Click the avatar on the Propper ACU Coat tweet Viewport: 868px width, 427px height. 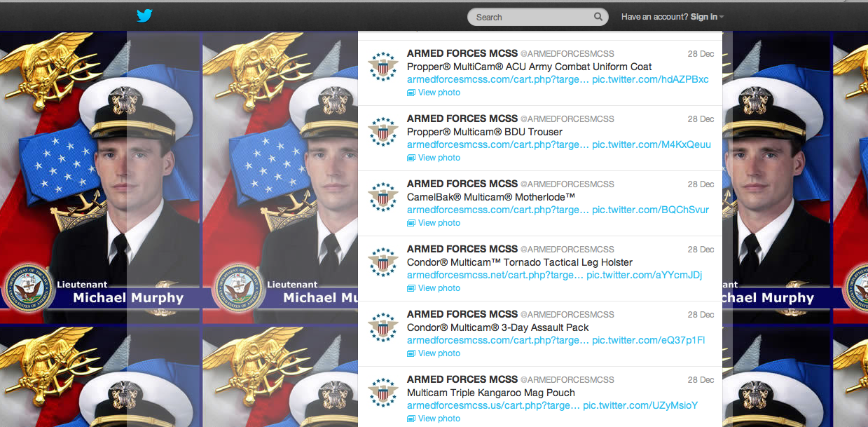tap(383, 65)
